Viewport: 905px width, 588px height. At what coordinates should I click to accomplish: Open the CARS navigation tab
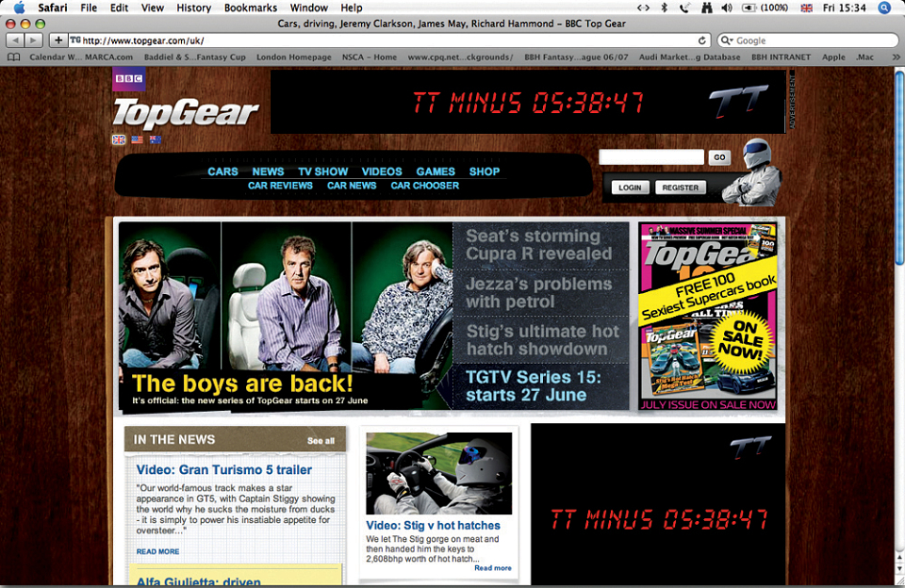(222, 171)
